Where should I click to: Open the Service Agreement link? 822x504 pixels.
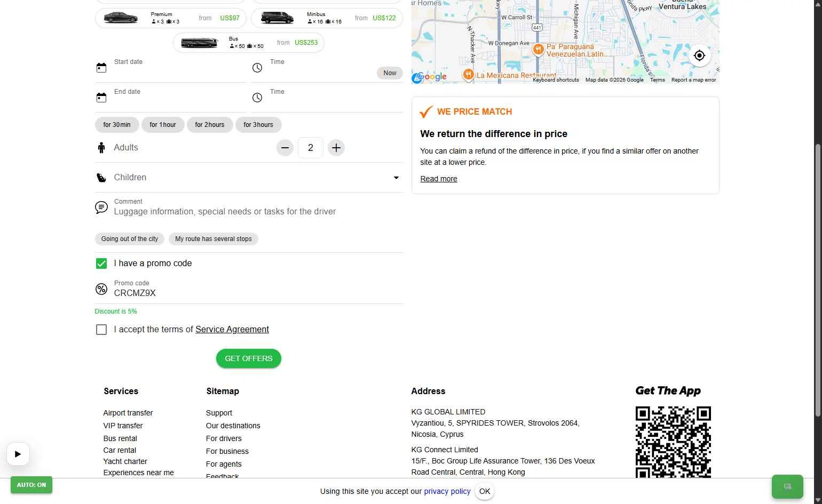click(x=232, y=330)
